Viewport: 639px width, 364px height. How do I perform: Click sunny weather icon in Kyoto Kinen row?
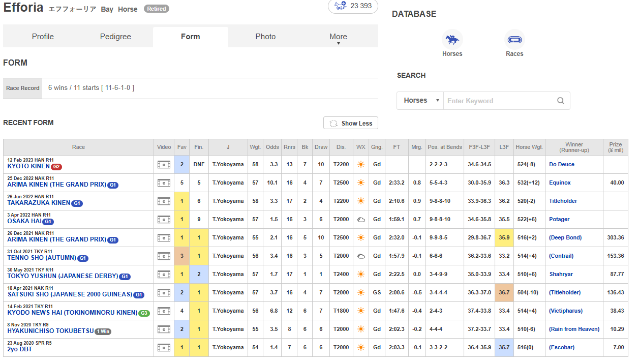click(x=361, y=165)
